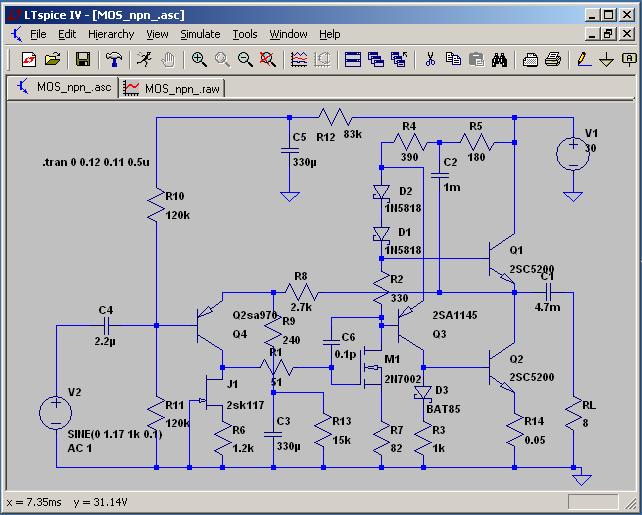The width and height of the screenshot is (642, 515).
Task: Zoom in with the plus magnifier
Action: (199, 60)
